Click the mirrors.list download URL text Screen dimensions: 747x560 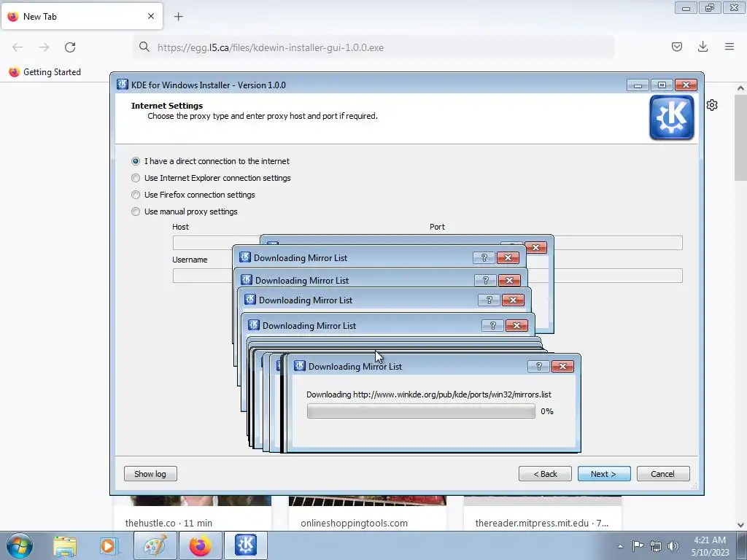[x=452, y=394]
